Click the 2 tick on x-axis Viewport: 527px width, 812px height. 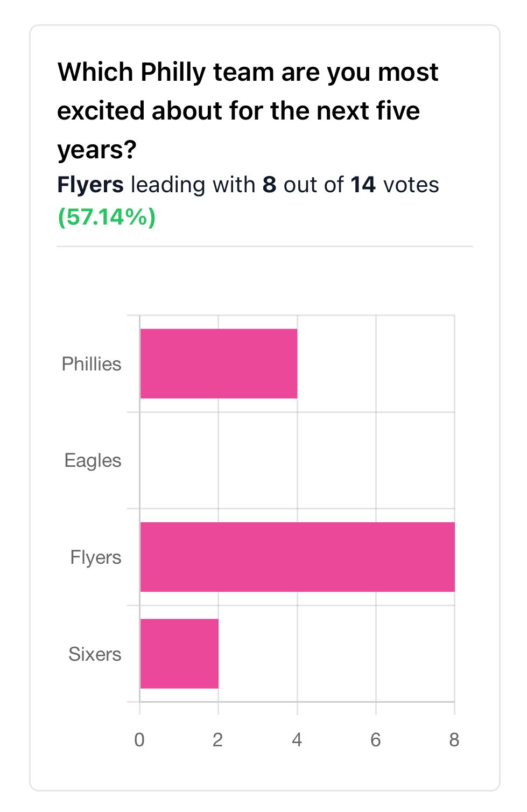coord(217,740)
